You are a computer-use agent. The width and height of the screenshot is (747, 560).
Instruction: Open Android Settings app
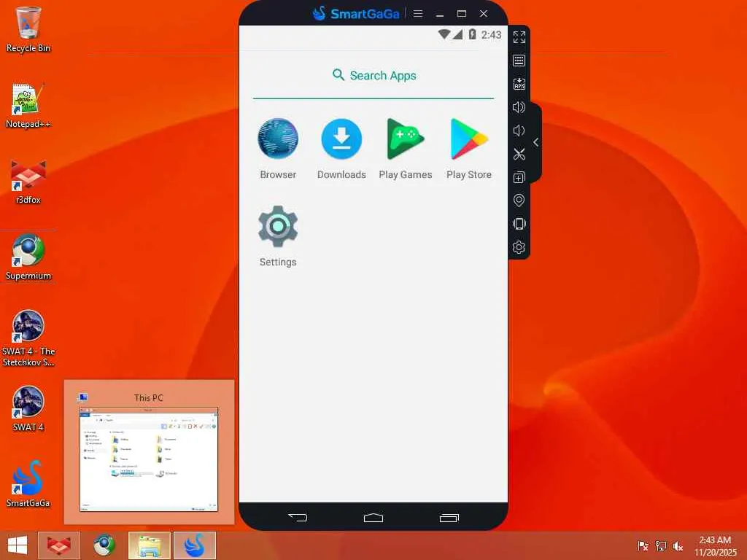(278, 236)
